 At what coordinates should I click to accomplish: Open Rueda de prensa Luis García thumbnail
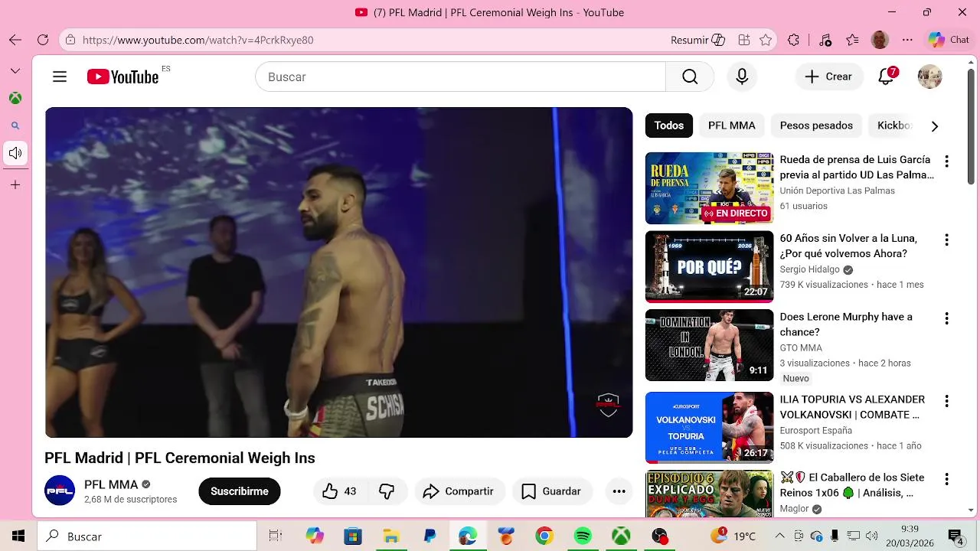(x=709, y=188)
